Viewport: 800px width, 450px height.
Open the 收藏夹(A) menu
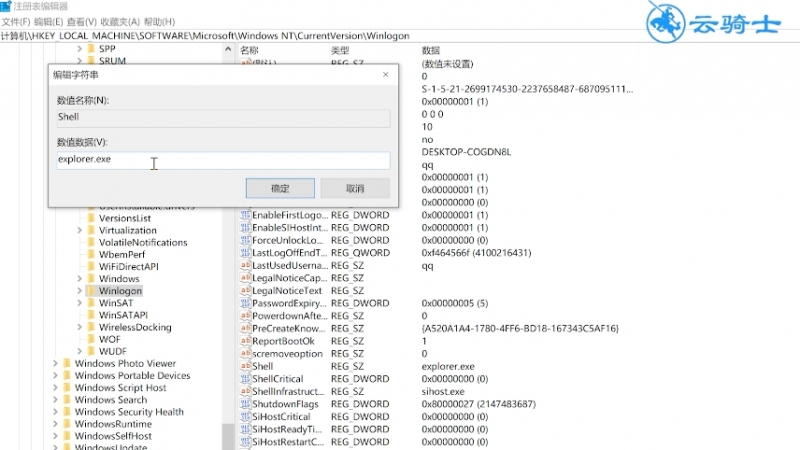[x=120, y=22]
